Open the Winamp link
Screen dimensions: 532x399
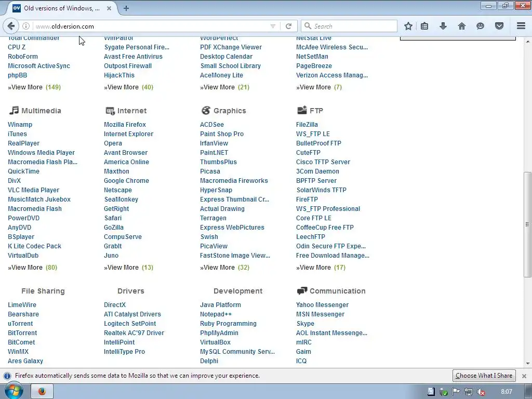click(20, 125)
